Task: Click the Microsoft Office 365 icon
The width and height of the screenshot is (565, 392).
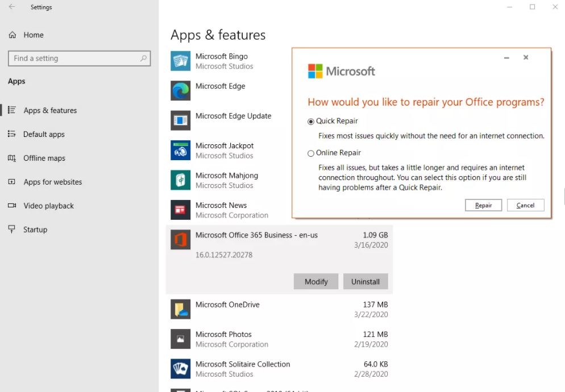Action: point(180,240)
